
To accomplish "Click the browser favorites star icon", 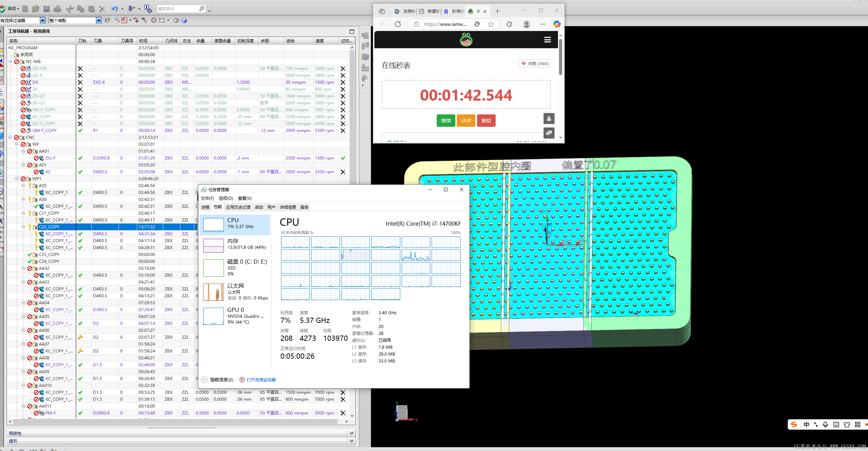I will (491, 24).
